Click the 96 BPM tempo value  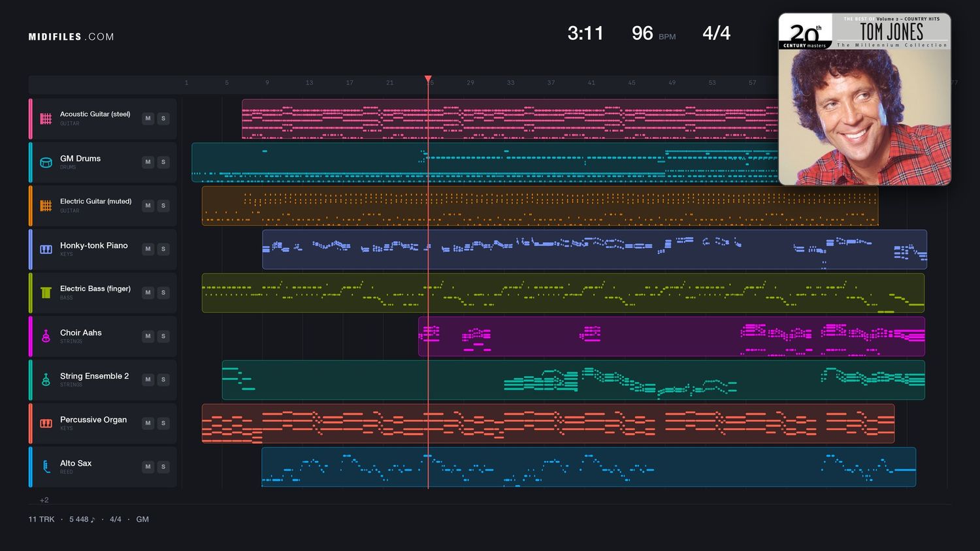pos(642,33)
